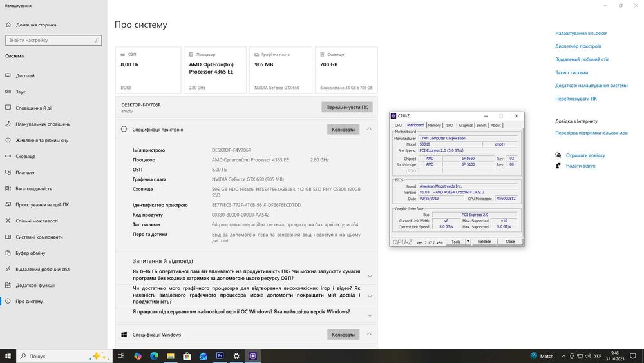Open Планувальник сповіщень settings

(43, 124)
